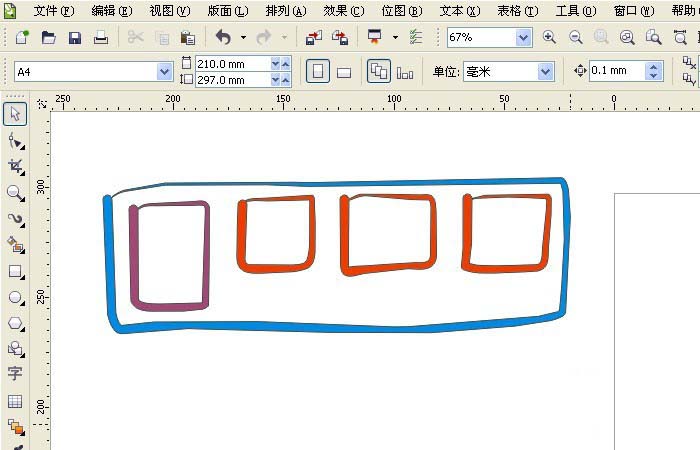This screenshot has width=700, height=450.
Task: Select the Shape edit tool
Action: [16, 141]
